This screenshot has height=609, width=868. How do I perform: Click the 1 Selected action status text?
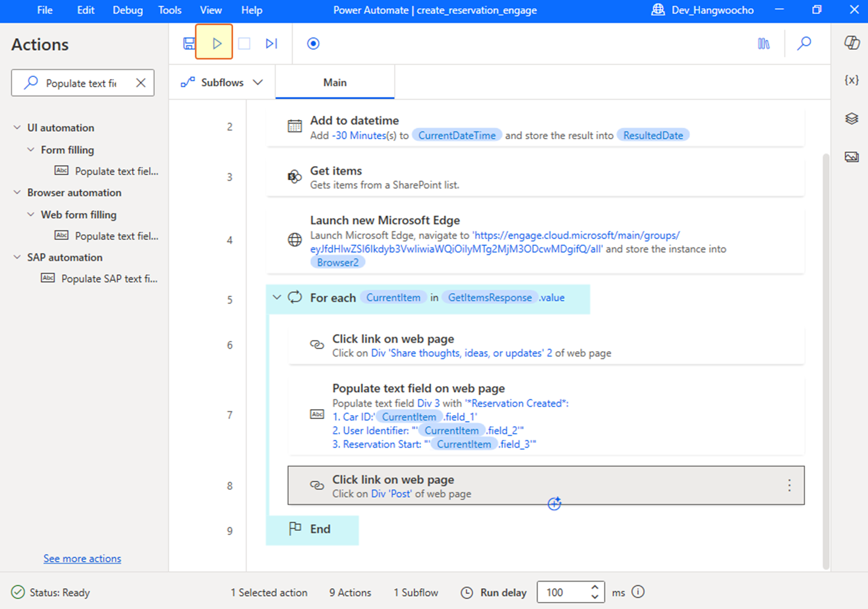(x=269, y=593)
